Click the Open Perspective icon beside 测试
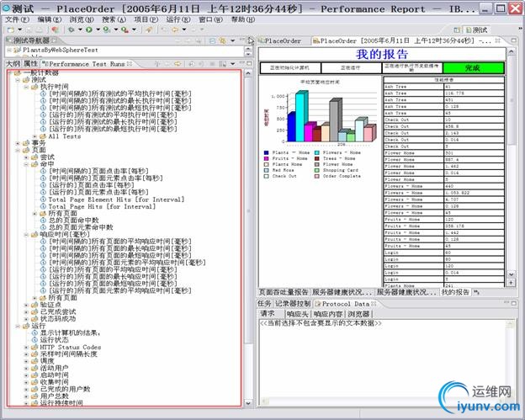This screenshot has width=525, height=420. [x=457, y=30]
